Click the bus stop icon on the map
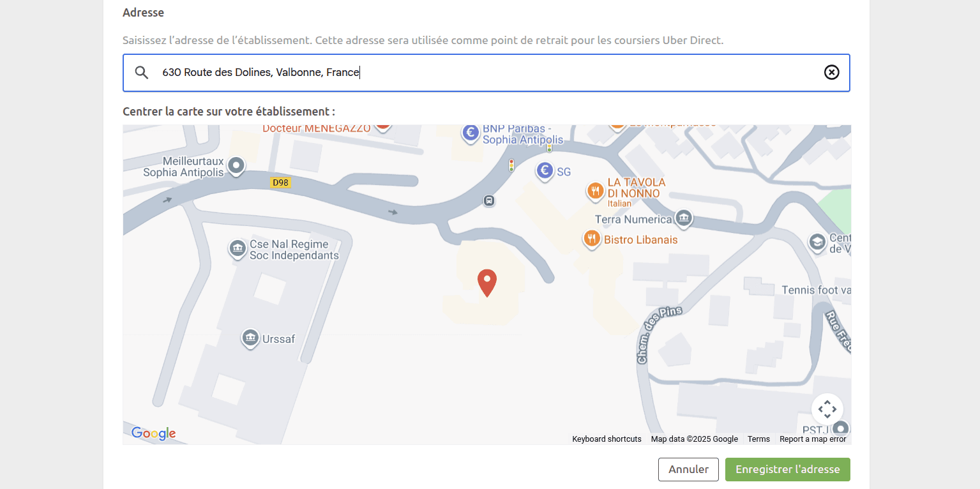980x489 pixels. (x=489, y=200)
